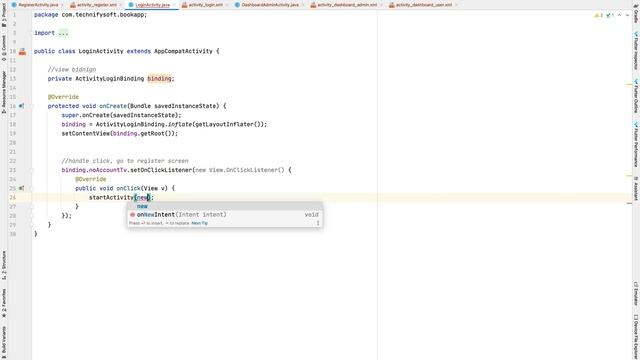The height and width of the screenshot is (360, 640).
Task: Click setContentView on line 19
Action: click(86, 133)
